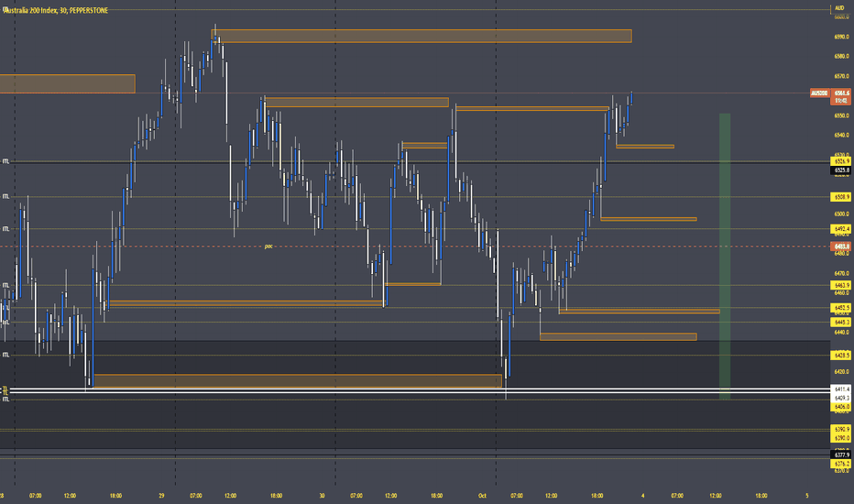Viewport: 854px width, 504px height.
Task: Click the 6428.5 yellow price level label
Action: [841, 356]
